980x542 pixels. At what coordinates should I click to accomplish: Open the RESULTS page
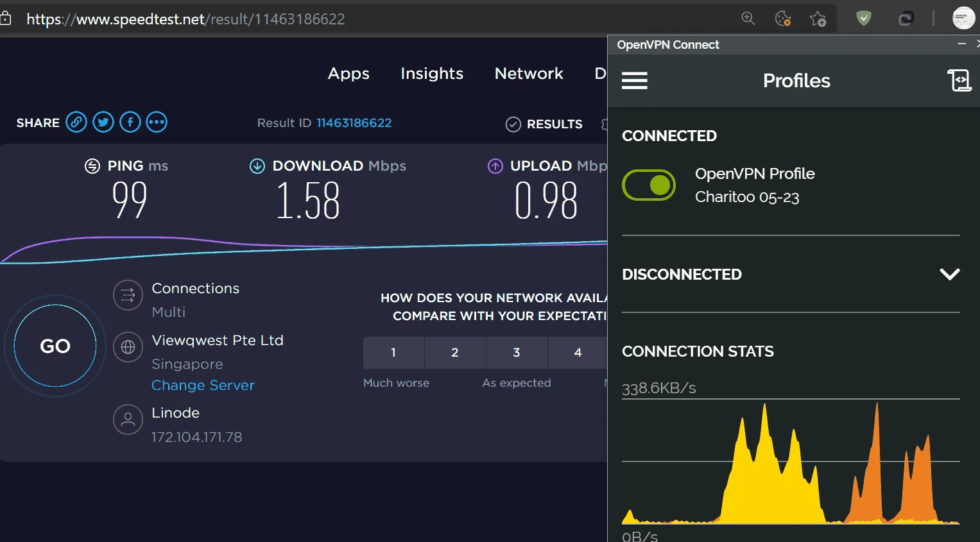point(554,124)
